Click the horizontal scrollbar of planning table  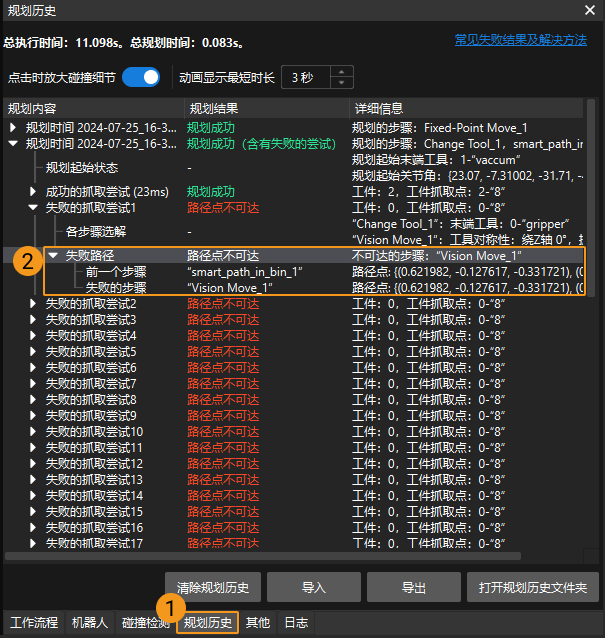click(263, 556)
